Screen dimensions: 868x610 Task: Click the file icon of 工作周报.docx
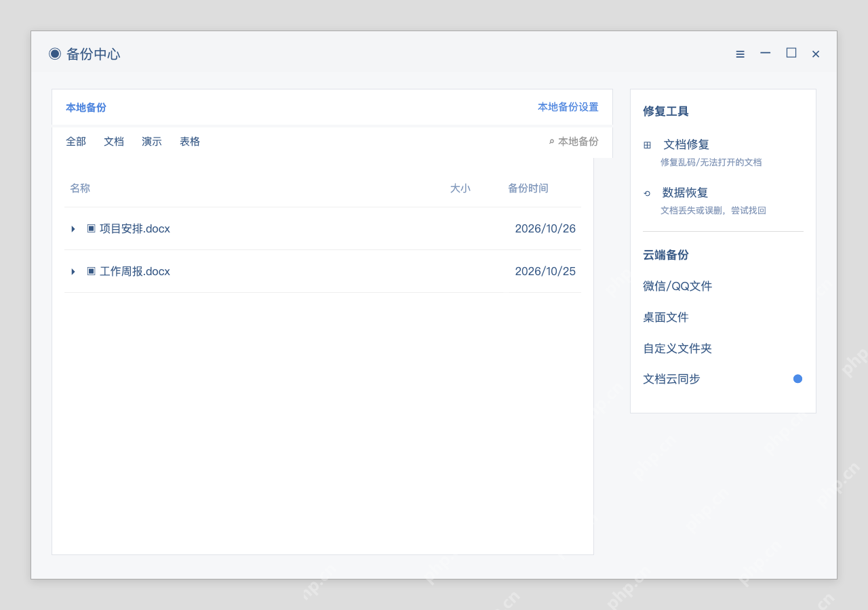click(91, 271)
